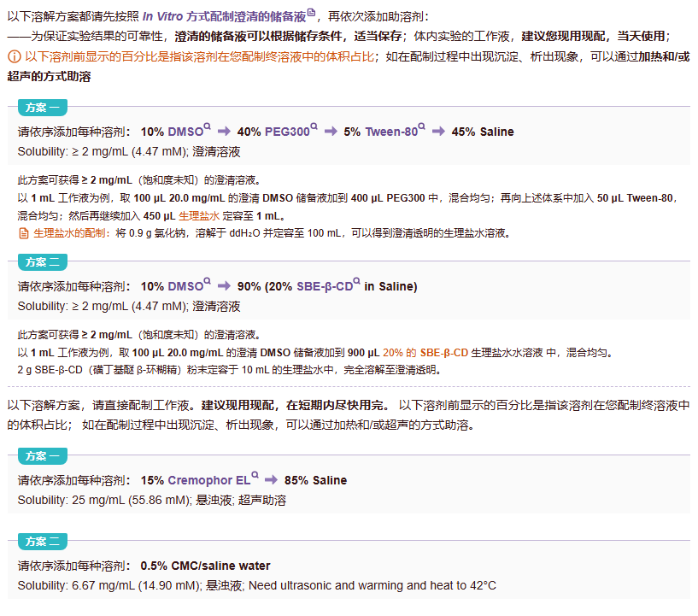Click orange 20% 的 SBE-β-CD link
Viewport: 698px width, 616px height.
(x=425, y=353)
